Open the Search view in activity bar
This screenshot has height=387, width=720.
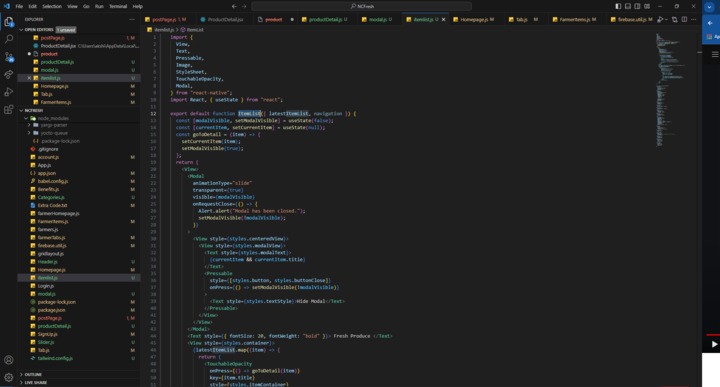tap(9, 39)
